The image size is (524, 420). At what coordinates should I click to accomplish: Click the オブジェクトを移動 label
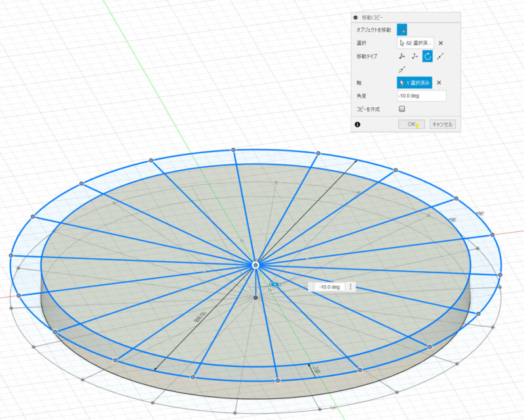coord(373,29)
